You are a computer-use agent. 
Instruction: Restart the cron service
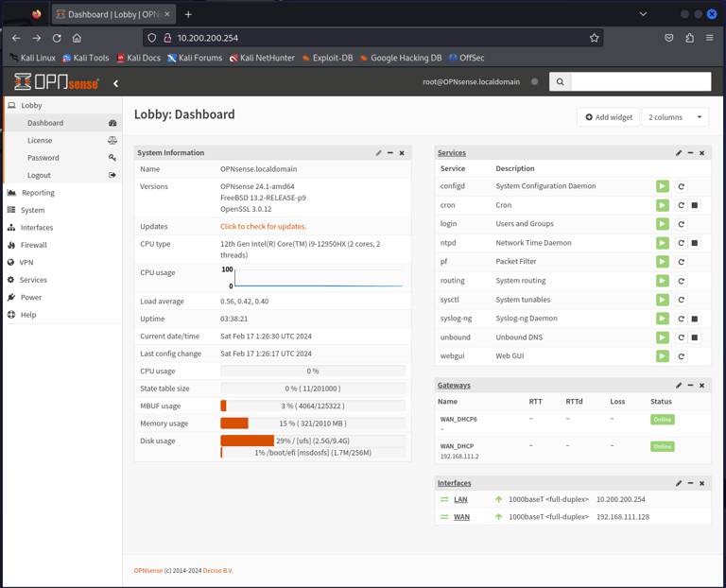(681, 205)
